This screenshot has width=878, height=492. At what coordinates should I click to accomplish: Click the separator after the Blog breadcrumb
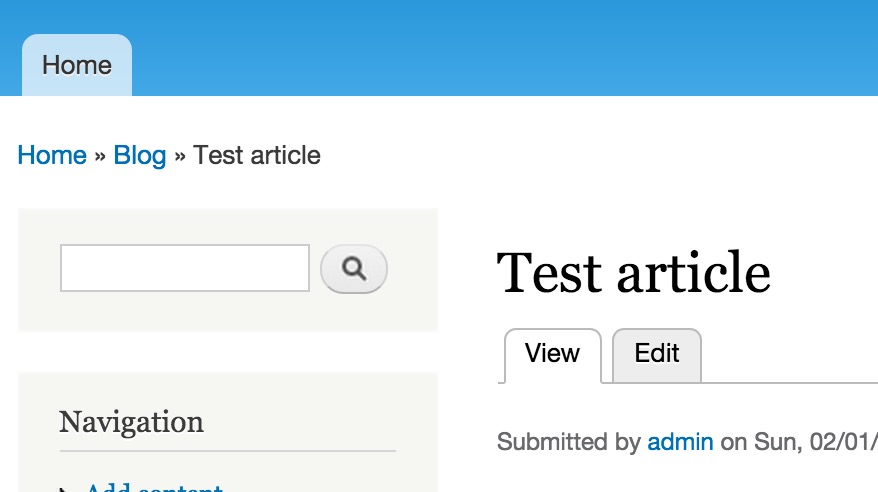[x=179, y=156]
